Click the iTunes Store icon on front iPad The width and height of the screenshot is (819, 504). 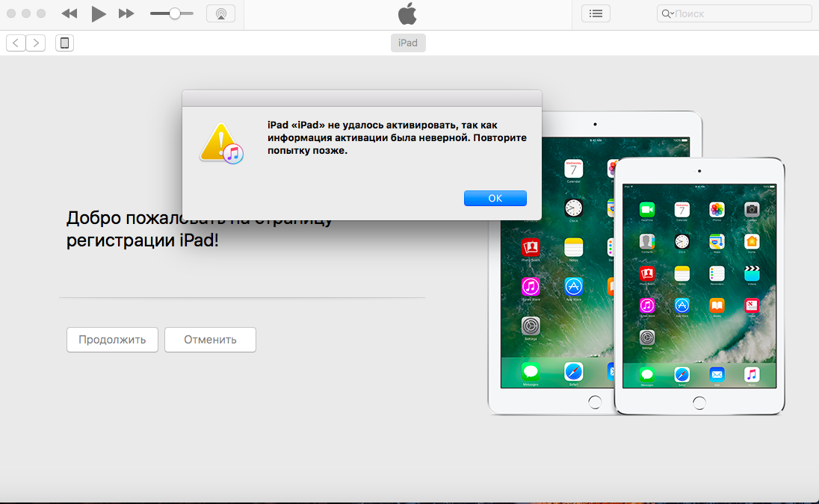[647, 305]
